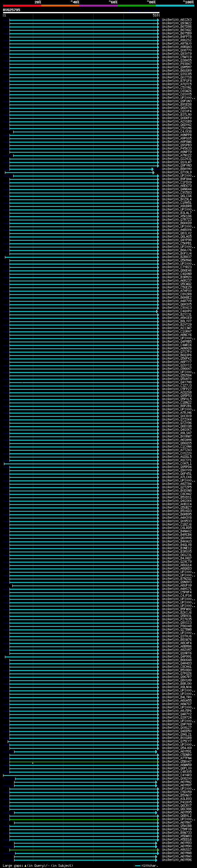Click the query end position 518

[x=155, y=15]
